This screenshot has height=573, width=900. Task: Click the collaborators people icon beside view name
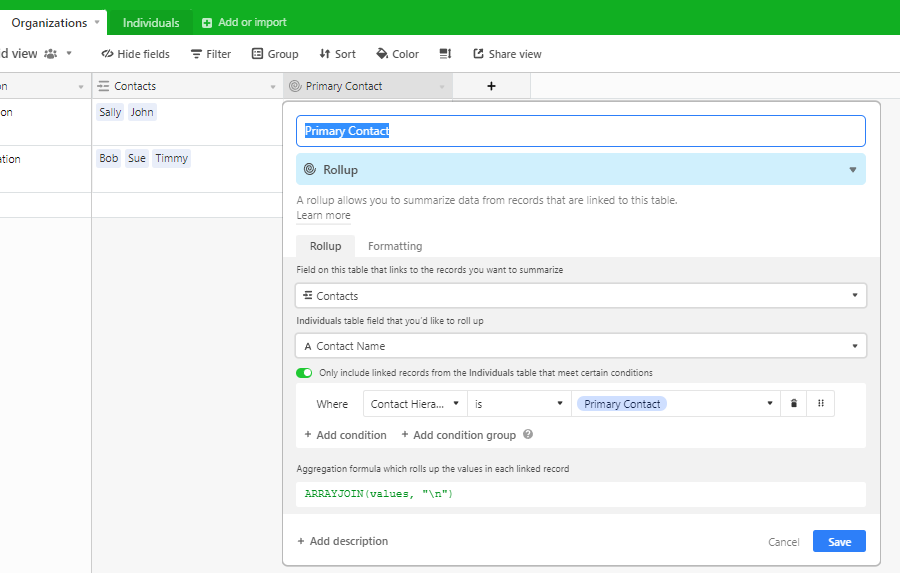[51, 54]
